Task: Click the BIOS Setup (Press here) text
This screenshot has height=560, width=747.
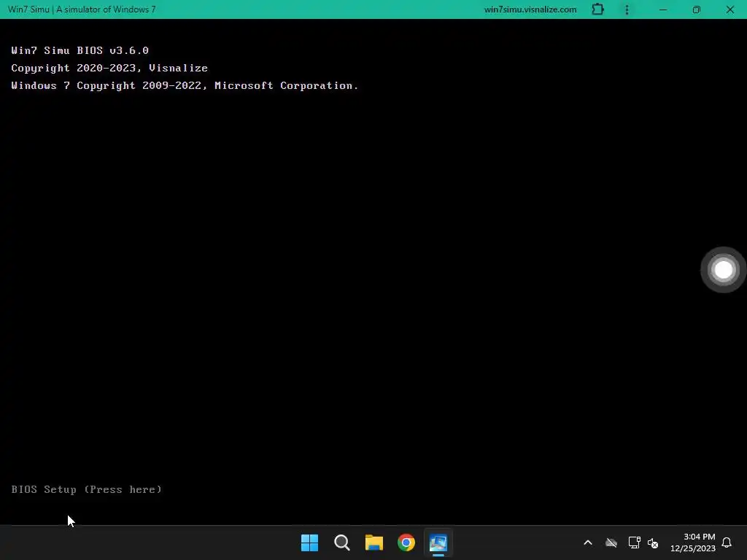Action: [86, 489]
